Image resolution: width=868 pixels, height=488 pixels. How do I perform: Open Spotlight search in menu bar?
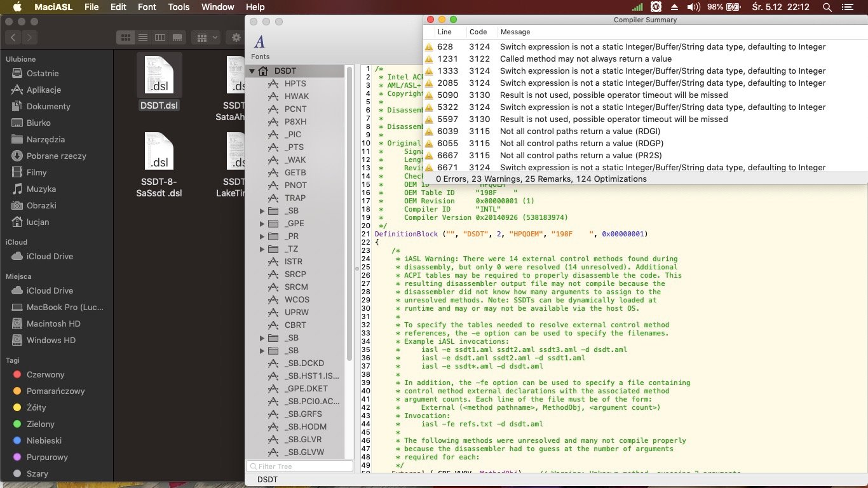pos(827,7)
